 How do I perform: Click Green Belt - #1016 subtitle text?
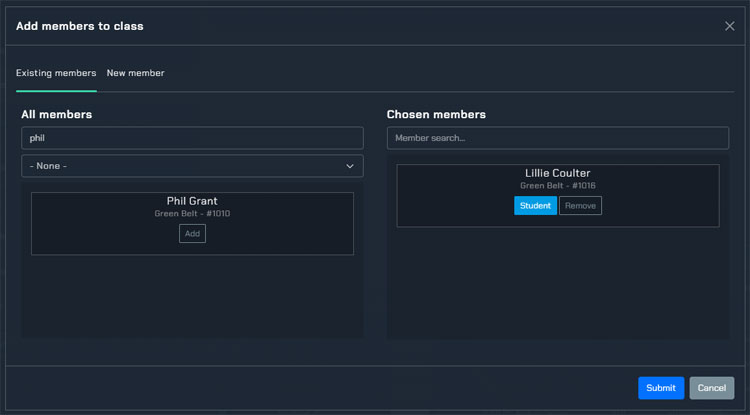pos(557,186)
